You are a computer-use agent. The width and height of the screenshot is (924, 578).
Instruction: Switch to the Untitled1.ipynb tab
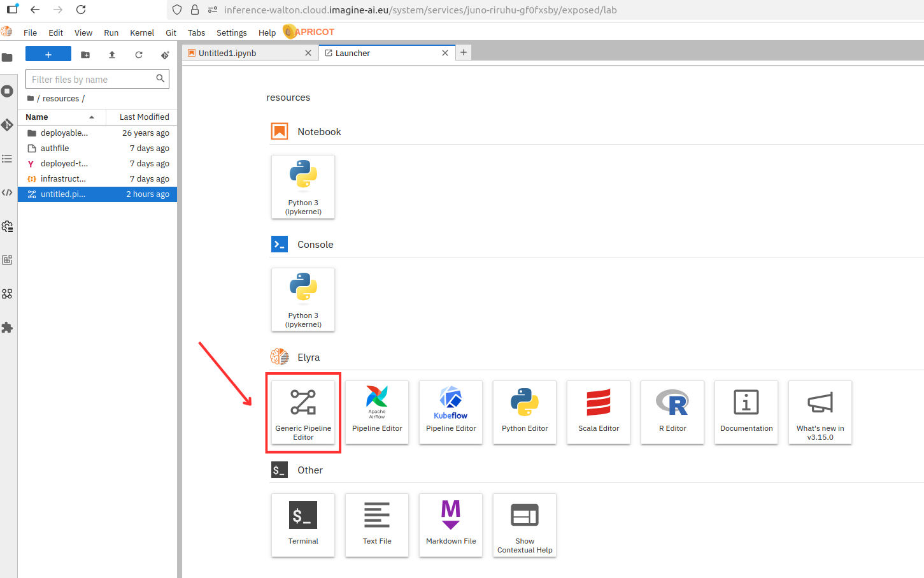coord(227,54)
